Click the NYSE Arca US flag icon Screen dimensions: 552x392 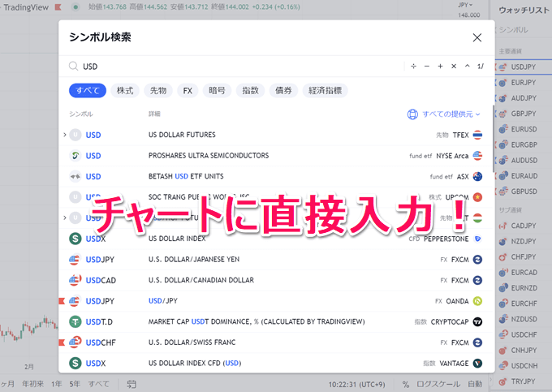click(477, 156)
